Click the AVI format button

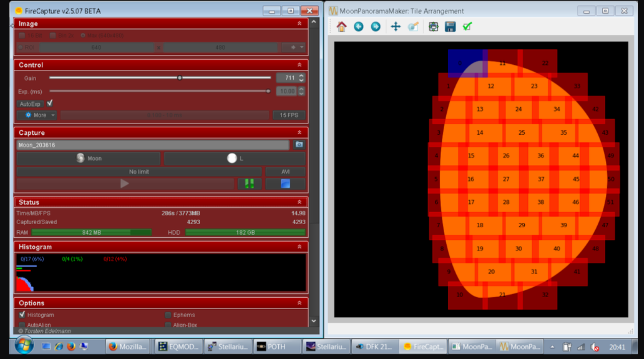[285, 172]
